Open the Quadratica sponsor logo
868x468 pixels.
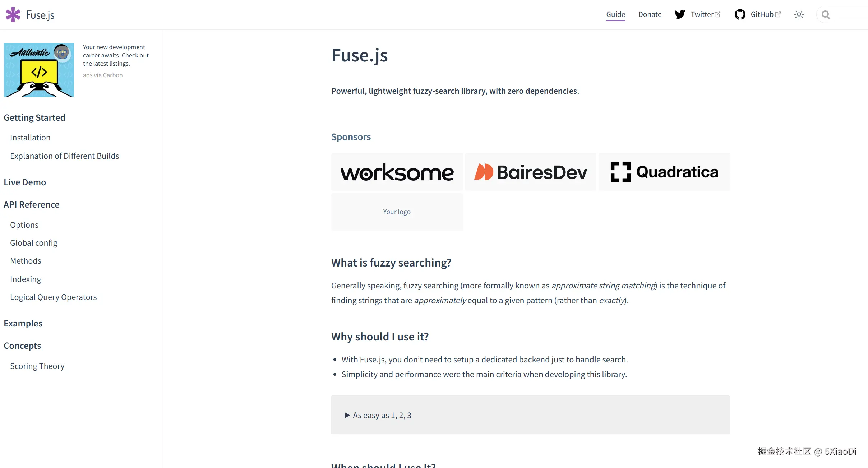point(664,172)
